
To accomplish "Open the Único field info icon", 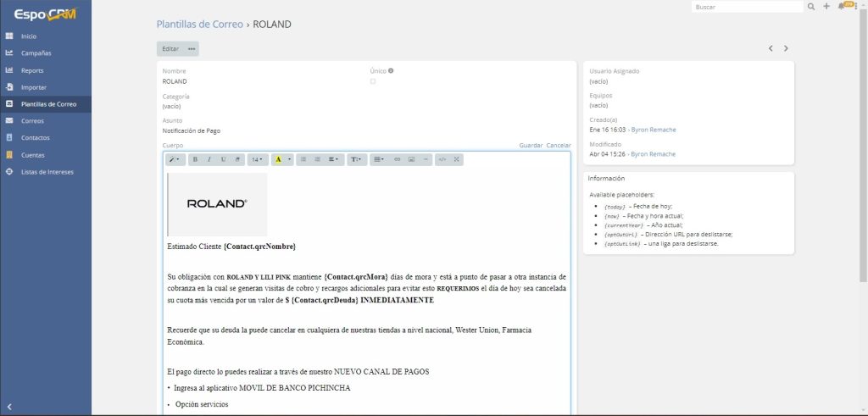I will [x=391, y=71].
